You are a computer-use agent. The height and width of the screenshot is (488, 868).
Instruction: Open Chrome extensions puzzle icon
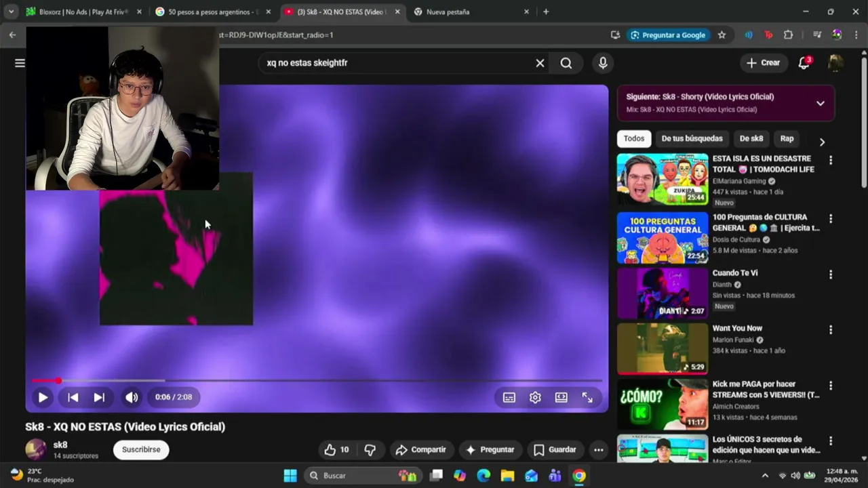[788, 35]
